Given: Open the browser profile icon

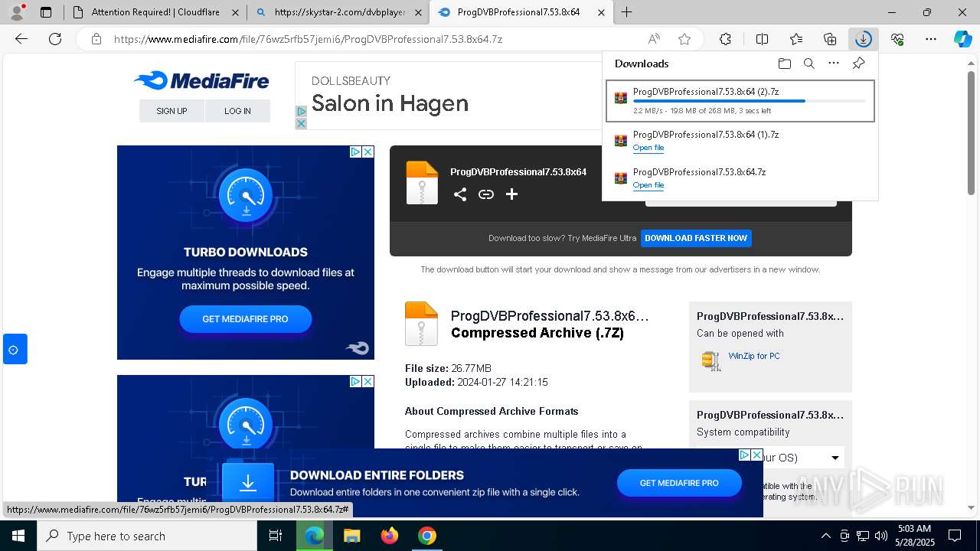Looking at the screenshot, I should click(x=17, y=12).
